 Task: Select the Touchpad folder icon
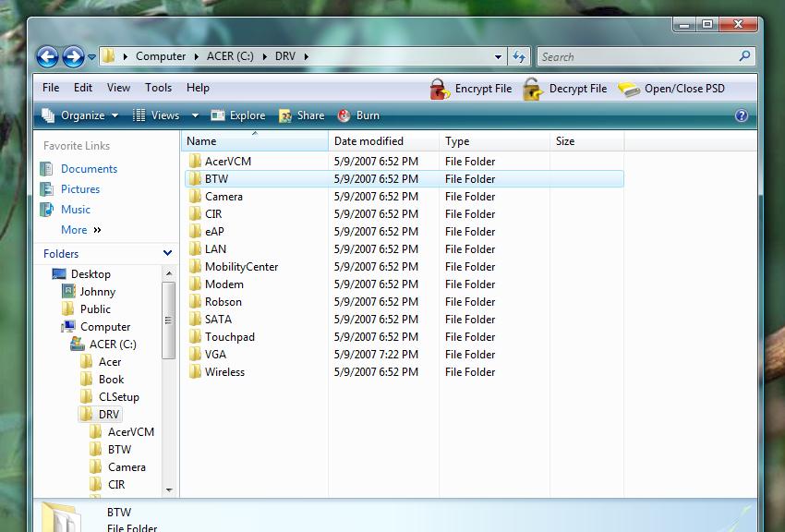195,336
